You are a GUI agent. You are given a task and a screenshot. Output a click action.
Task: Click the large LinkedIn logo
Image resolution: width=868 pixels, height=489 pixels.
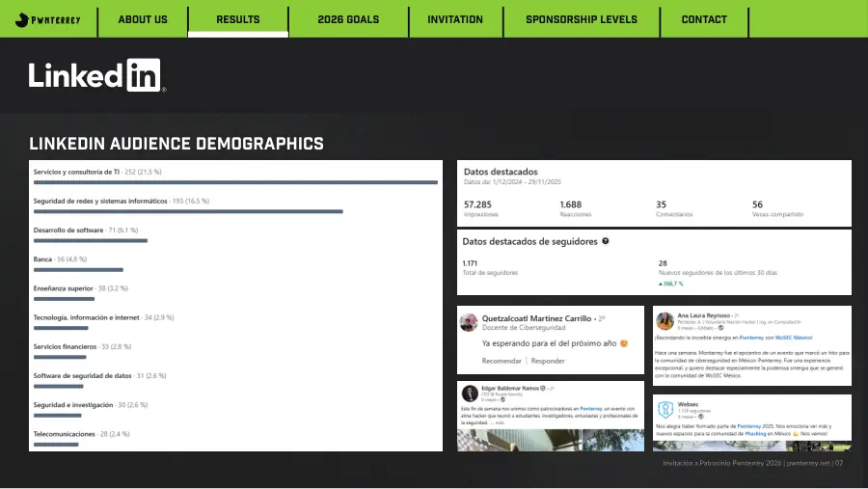(x=96, y=75)
